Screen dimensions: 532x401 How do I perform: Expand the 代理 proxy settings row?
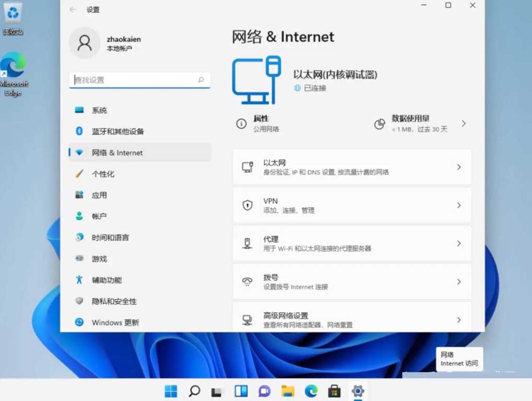352,243
